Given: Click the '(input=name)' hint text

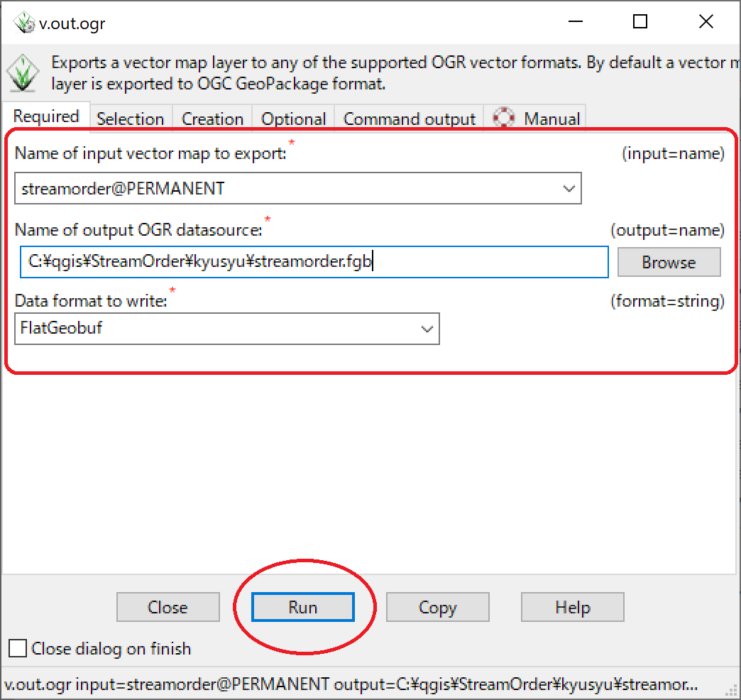Looking at the screenshot, I should (x=673, y=153).
